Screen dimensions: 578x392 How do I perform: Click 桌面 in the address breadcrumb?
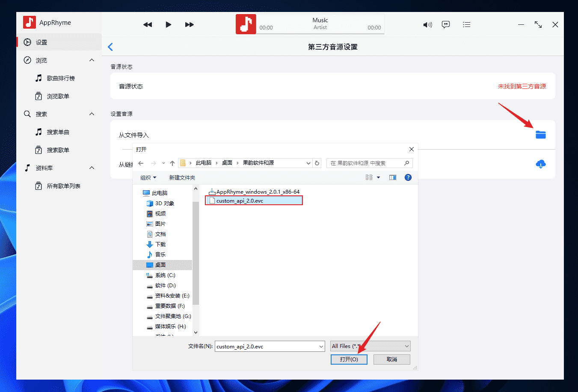(227, 163)
